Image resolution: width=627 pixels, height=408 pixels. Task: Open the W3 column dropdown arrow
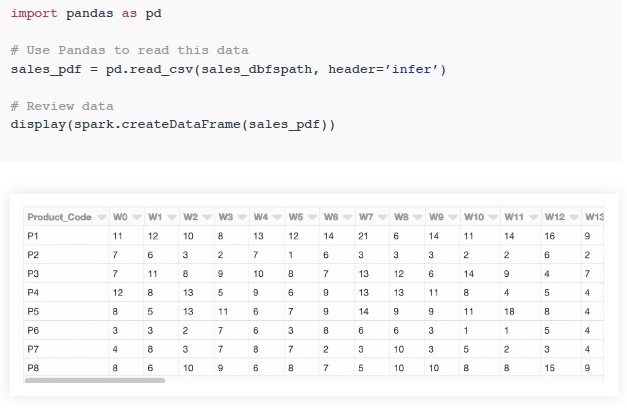coord(242,217)
